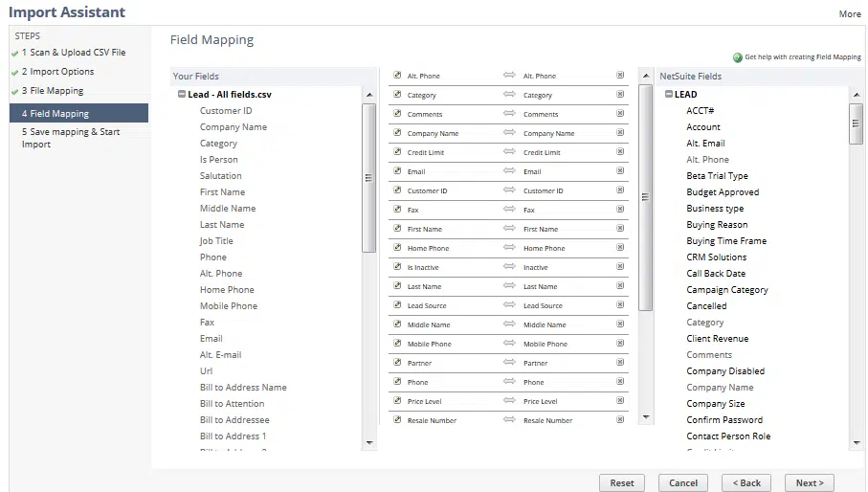The height and width of the screenshot is (492, 868).
Task: Click mapping list scroll down arrow
Action: click(x=645, y=417)
